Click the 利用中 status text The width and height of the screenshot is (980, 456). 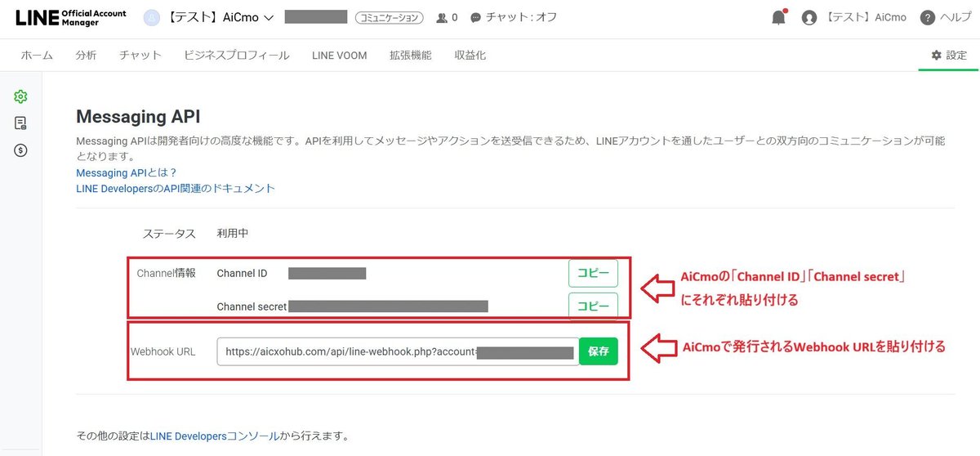point(233,233)
